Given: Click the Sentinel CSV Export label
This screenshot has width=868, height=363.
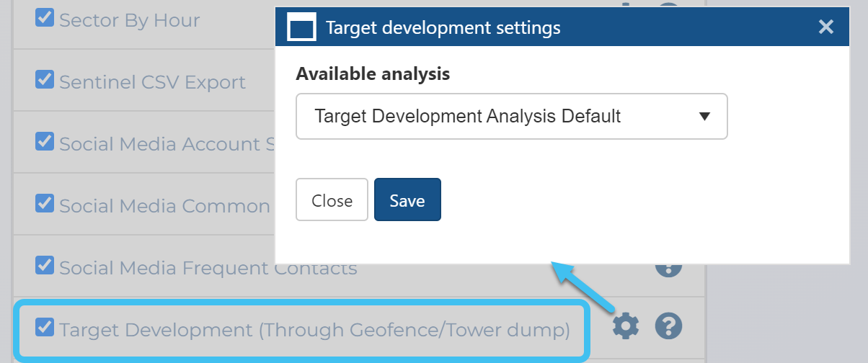Looking at the screenshot, I should (152, 82).
